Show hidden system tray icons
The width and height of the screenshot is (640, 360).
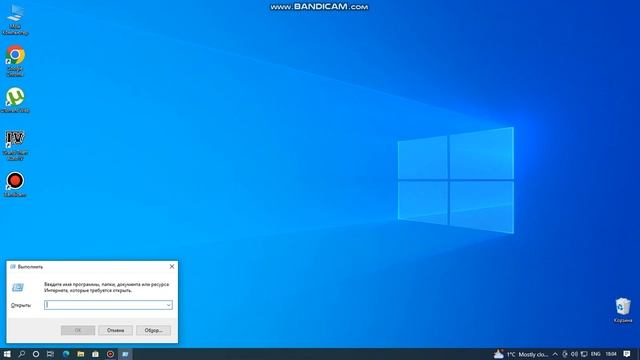click(x=555, y=354)
